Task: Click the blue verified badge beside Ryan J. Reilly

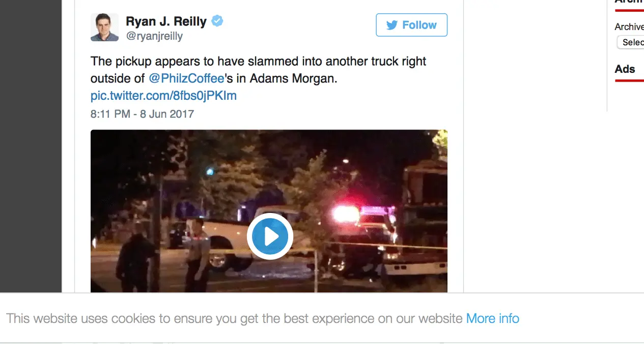Action: coord(217,21)
